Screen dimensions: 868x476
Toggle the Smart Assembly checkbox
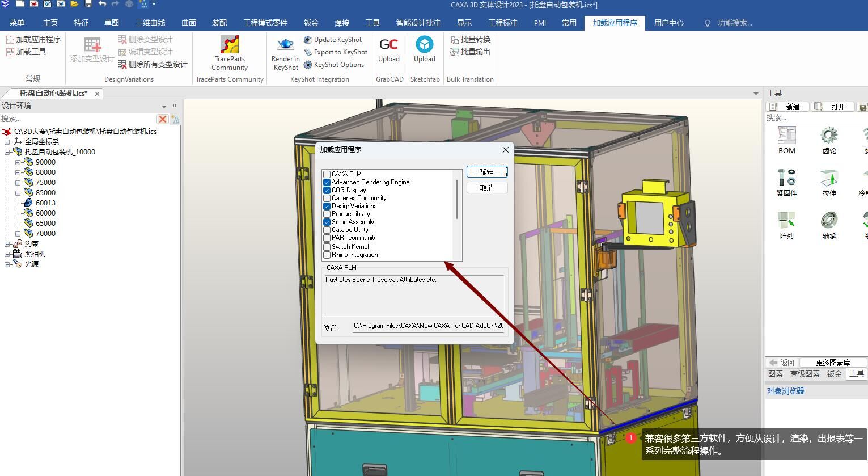pyautogui.click(x=327, y=222)
